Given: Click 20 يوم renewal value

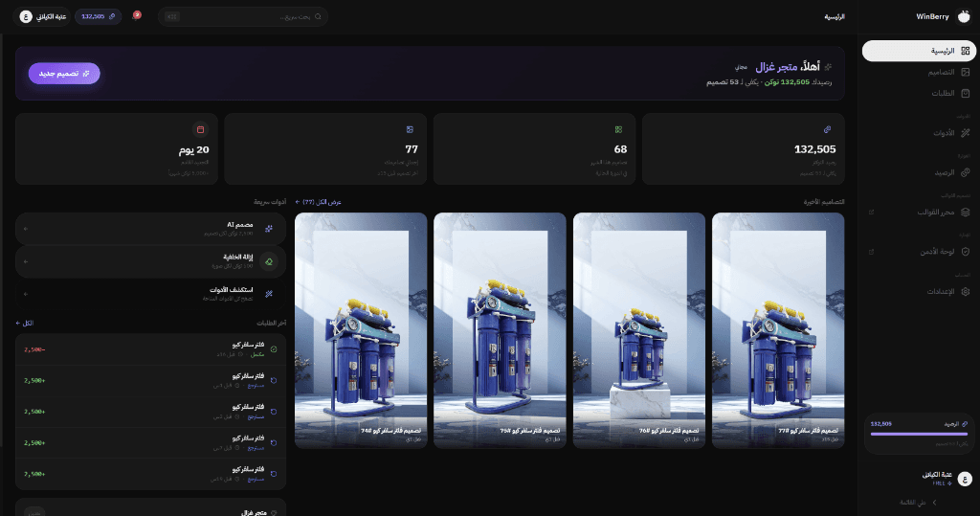Looking at the screenshot, I should click(193, 150).
